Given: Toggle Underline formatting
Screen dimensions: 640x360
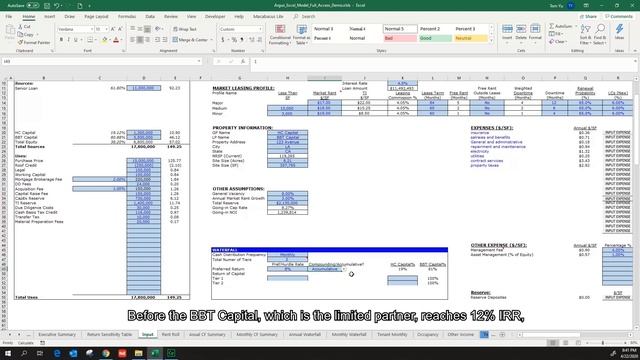Looking at the screenshot, I should pyautogui.click(x=76, y=40).
